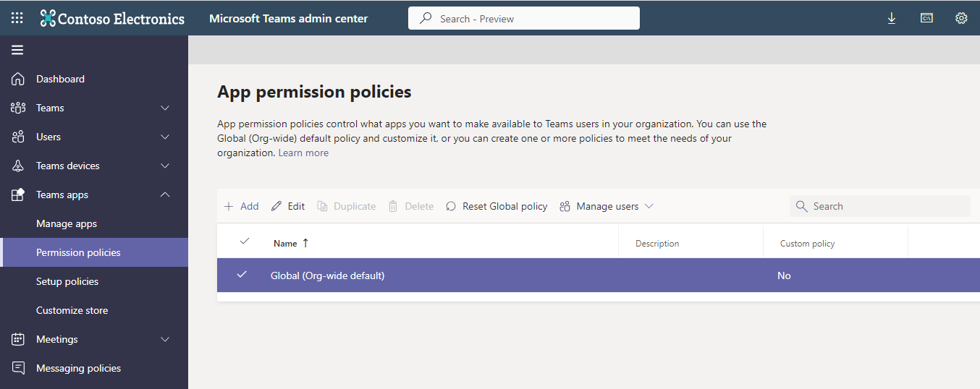
Task: Click the table Search field
Action: 880,206
